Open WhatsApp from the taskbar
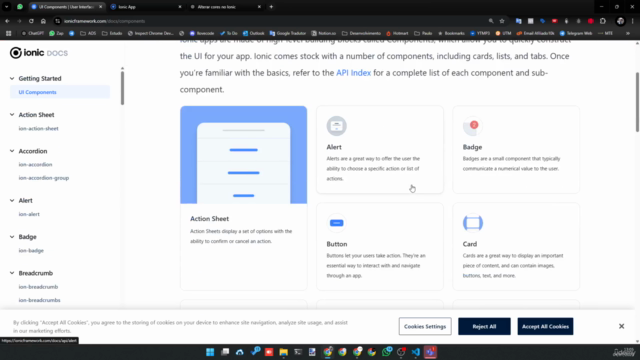The image size is (640, 360). (x=386, y=352)
